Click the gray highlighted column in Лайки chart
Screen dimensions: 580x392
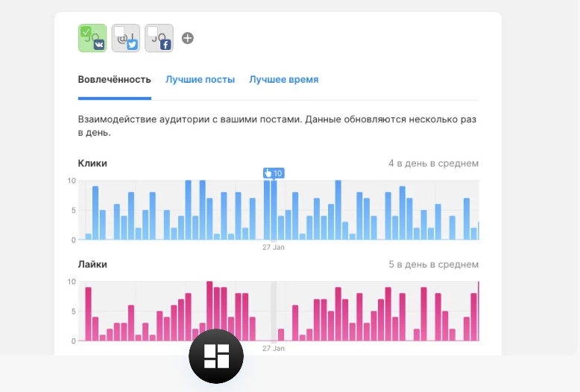pyautogui.click(x=274, y=311)
